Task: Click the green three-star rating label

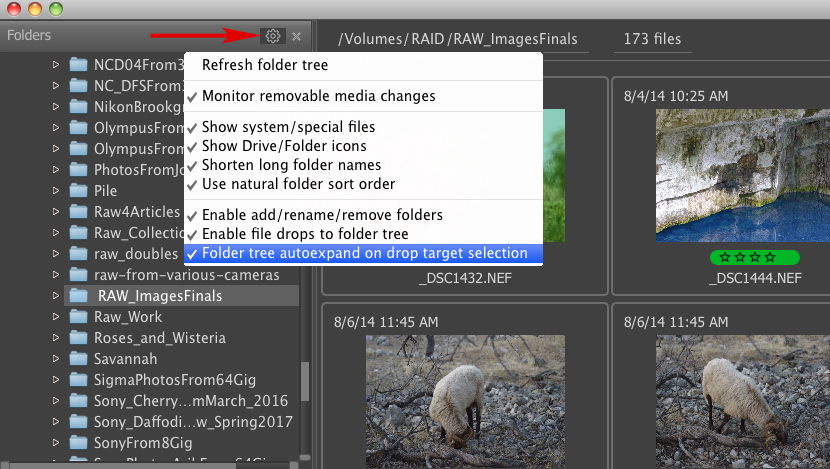Action: point(755,257)
